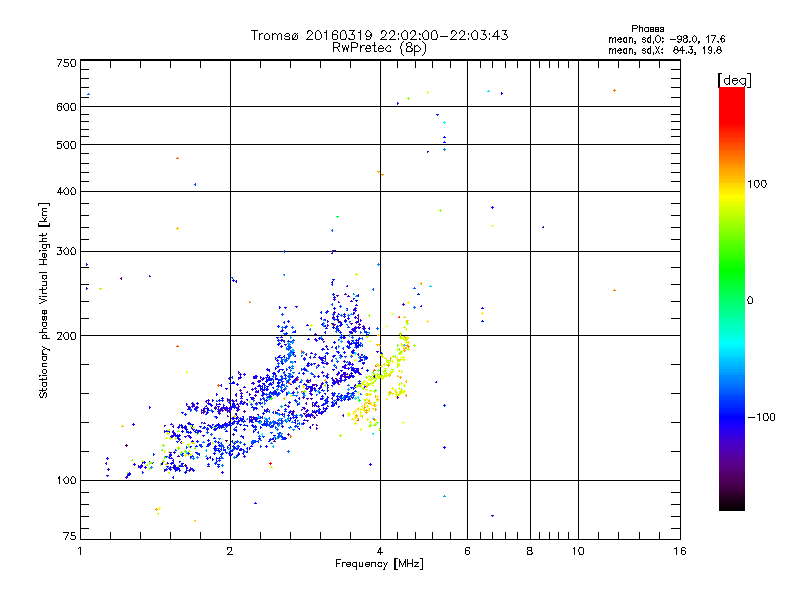Click the y-axis tick label '300'
This screenshot has width=800, height=600.
pos(66,251)
